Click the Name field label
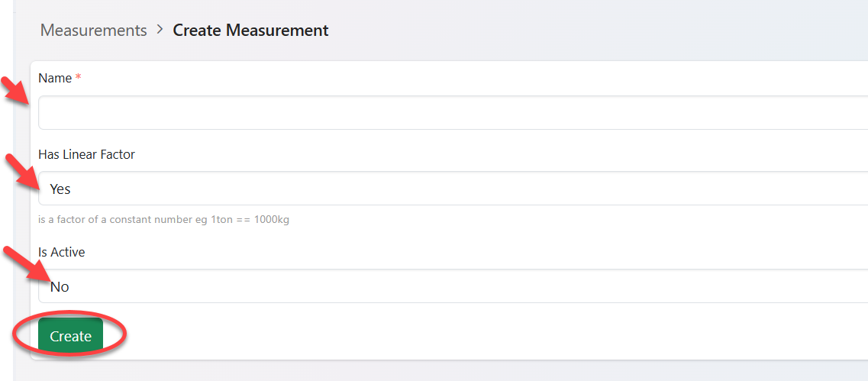868x381 pixels. click(55, 78)
